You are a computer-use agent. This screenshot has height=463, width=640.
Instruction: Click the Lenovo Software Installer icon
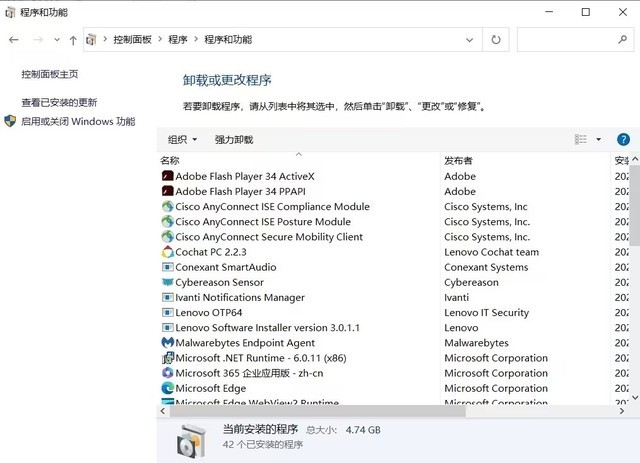(x=168, y=327)
